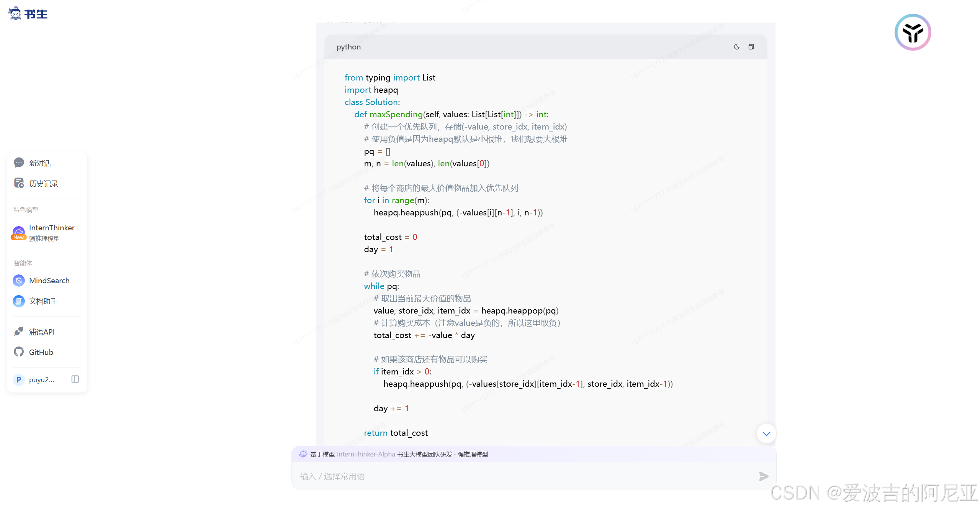Open the 浦语API link
The height and width of the screenshot is (509, 980).
[42, 332]
